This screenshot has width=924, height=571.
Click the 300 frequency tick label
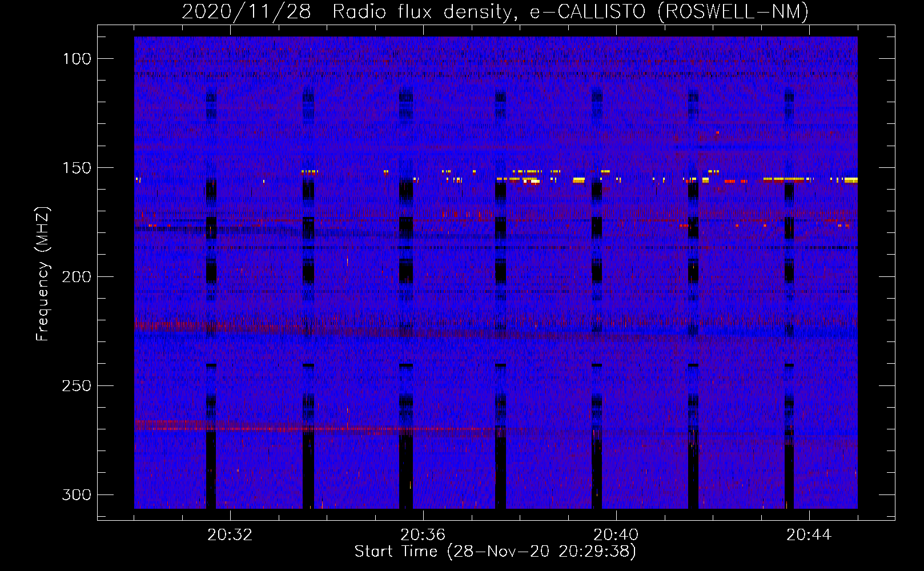pos(77,494)
